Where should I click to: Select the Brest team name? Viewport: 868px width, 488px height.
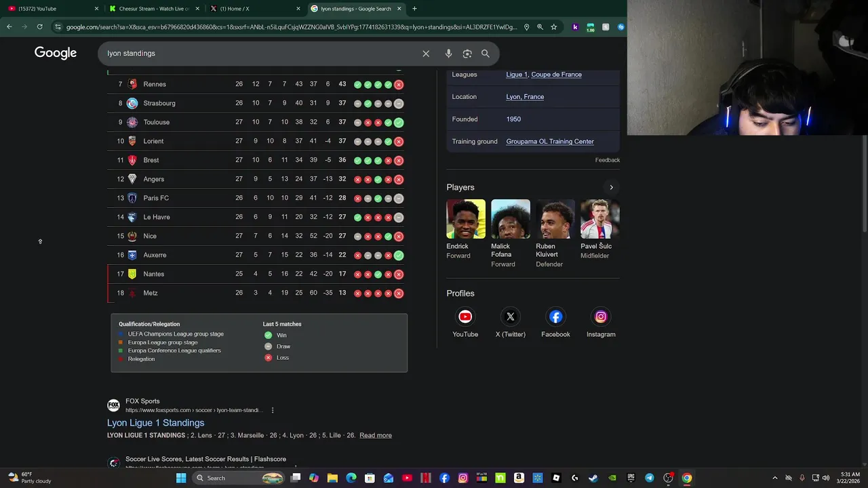[151, 160]
